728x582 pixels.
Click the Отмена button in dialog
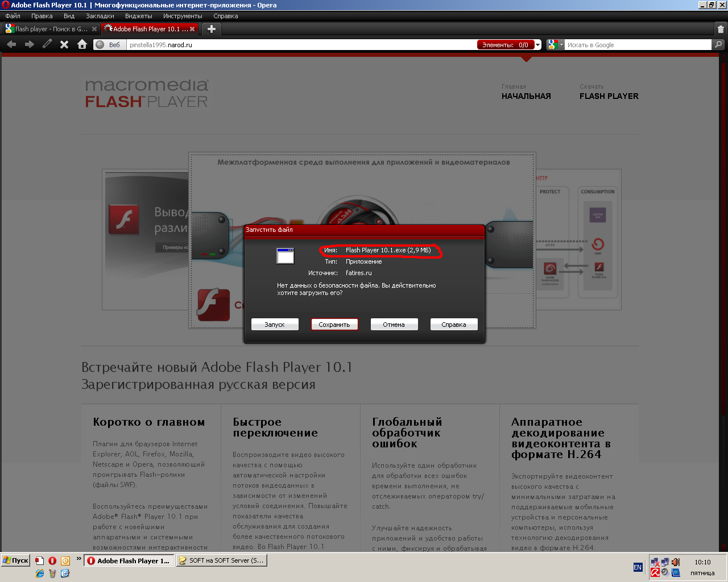(x=394, y=325)
